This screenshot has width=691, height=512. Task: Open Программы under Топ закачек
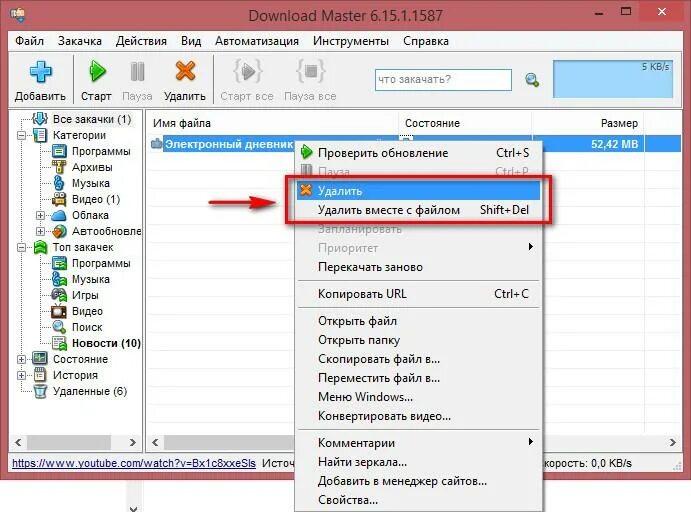point(101,263)
